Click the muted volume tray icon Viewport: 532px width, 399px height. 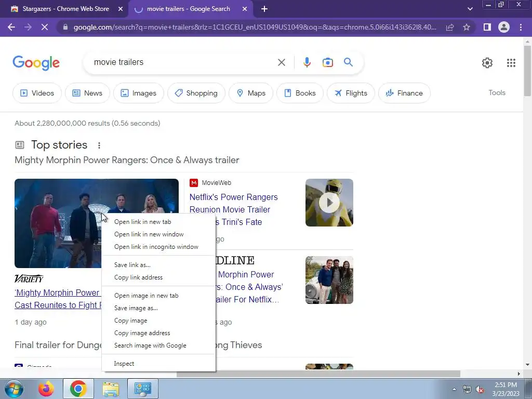click(480, 390)
